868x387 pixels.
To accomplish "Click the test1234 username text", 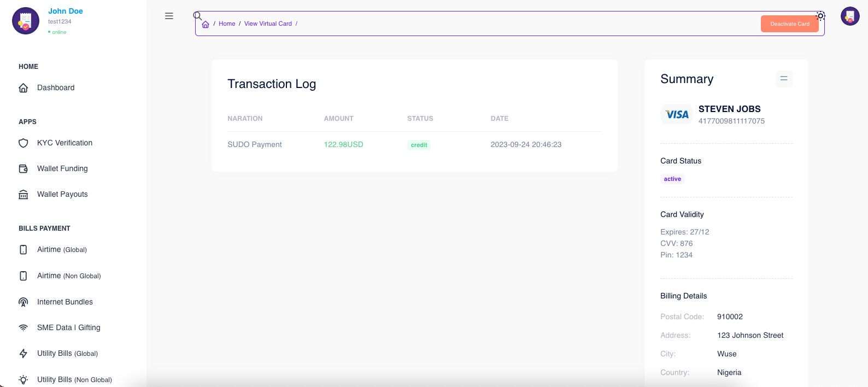I will coord(60,22).
